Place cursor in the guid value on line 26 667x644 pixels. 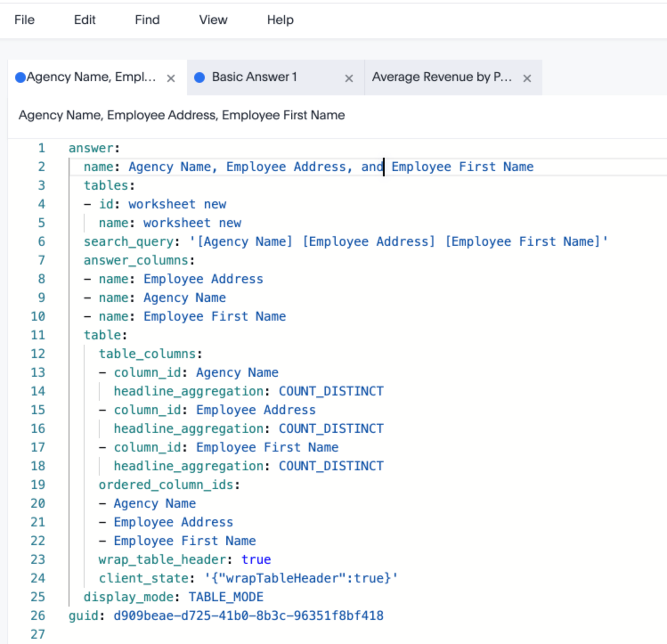click(248, 615)
